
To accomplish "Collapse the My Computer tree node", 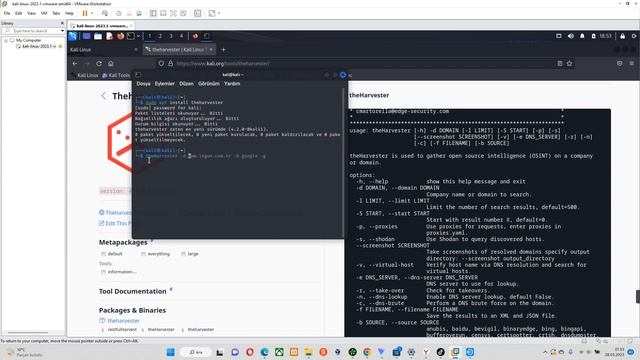I will [6, 40].
